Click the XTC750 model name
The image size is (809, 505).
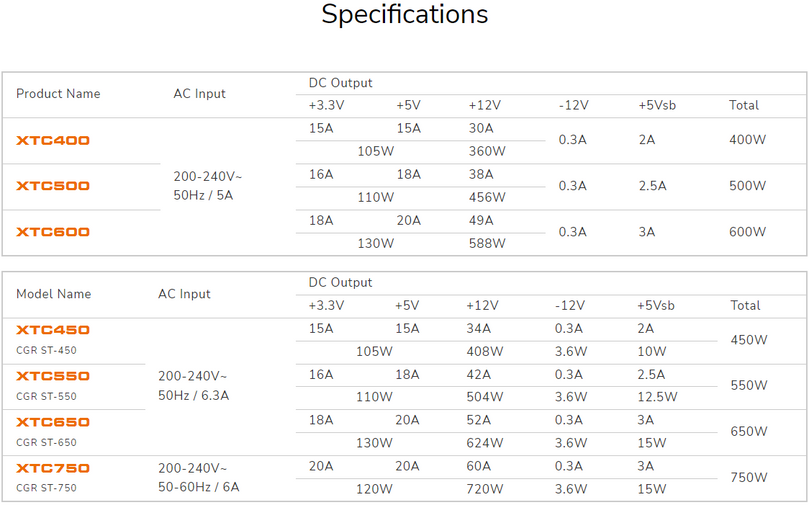53,468
